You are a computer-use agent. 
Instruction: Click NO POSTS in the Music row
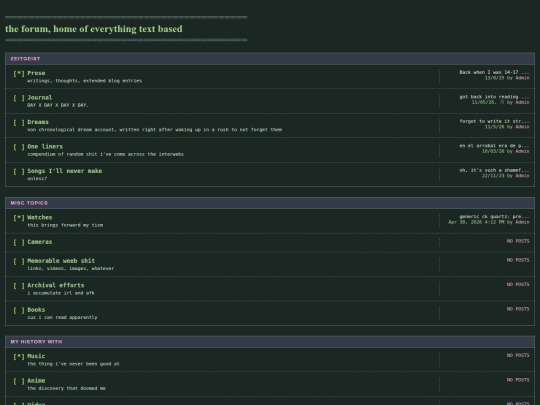click(x=518, y=355)
